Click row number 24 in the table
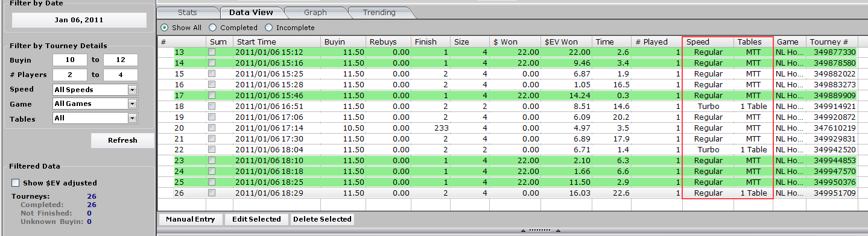This screenshot has height=236, width=868. point(180,172)
